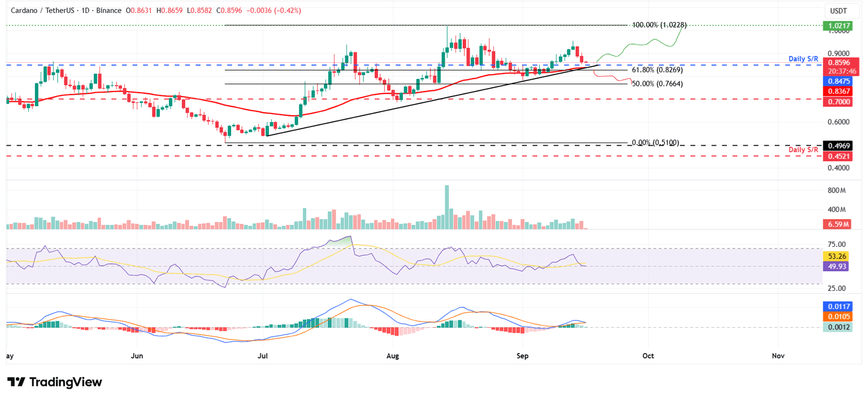
Task: Click the candle countdown timer 20:37:46
Action: (x=839, y=71)
